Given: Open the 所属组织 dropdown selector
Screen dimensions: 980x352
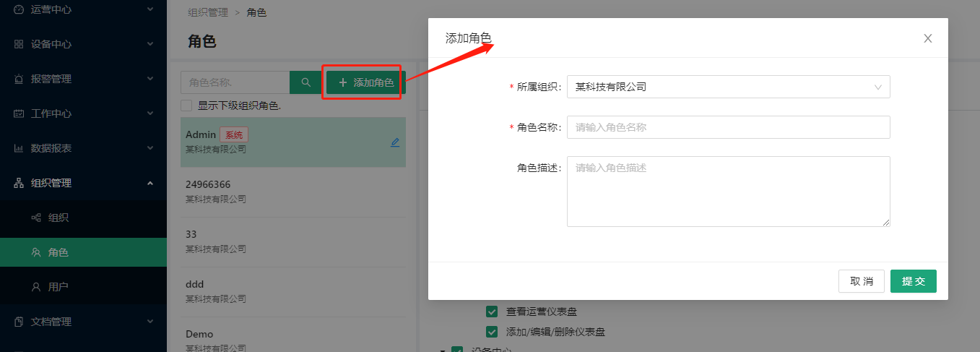Looking at the screenshot, I should coord(728,87).
